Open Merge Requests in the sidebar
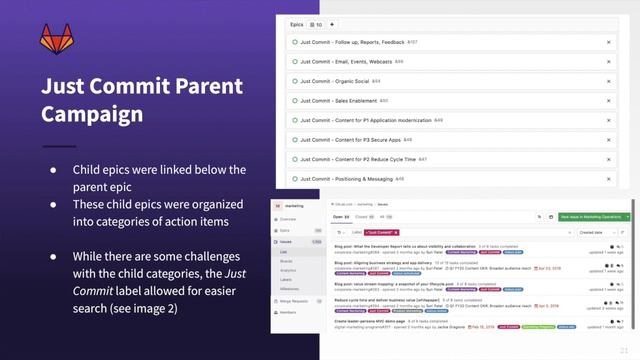The image size is (640, 360). [x=294, y=301]
